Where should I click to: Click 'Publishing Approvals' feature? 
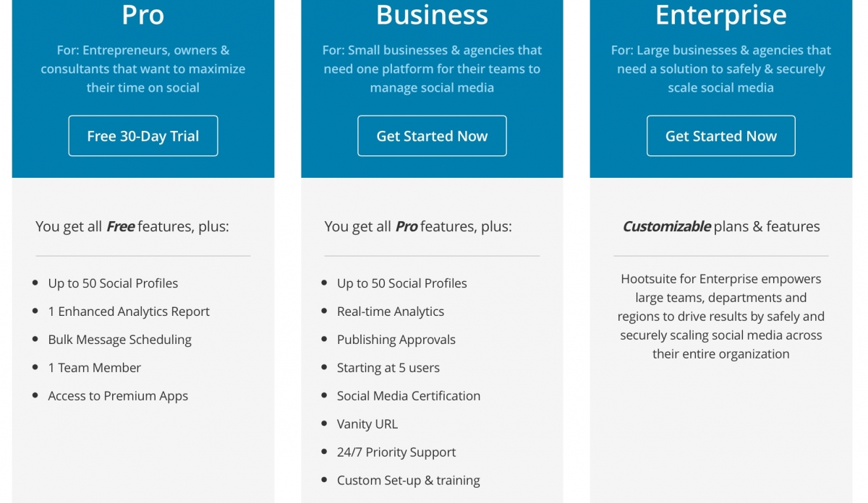tap(396, 340)
